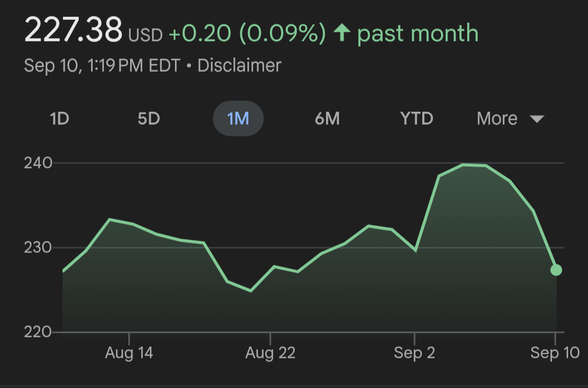Click the 'past month' label

tap(418, 34)
